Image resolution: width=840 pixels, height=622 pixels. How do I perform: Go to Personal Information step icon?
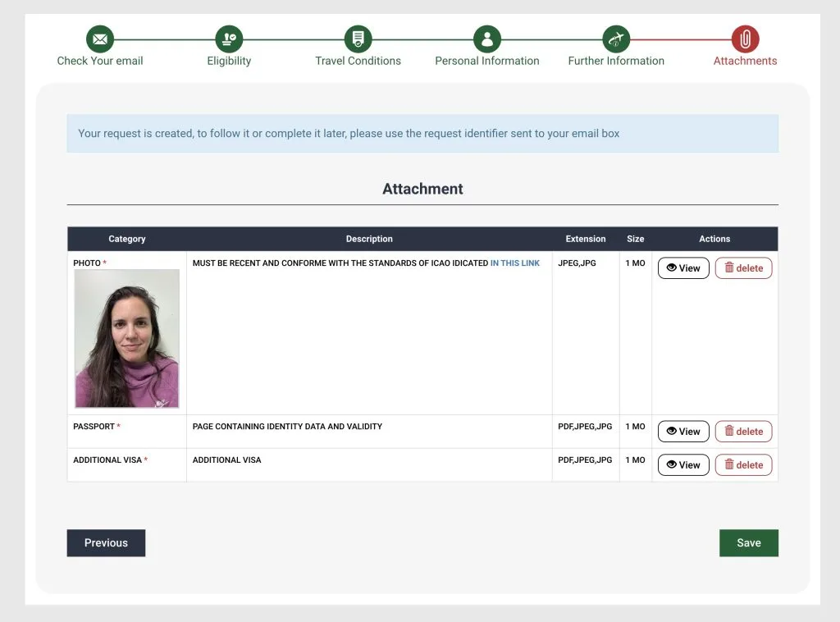(487, 39)
